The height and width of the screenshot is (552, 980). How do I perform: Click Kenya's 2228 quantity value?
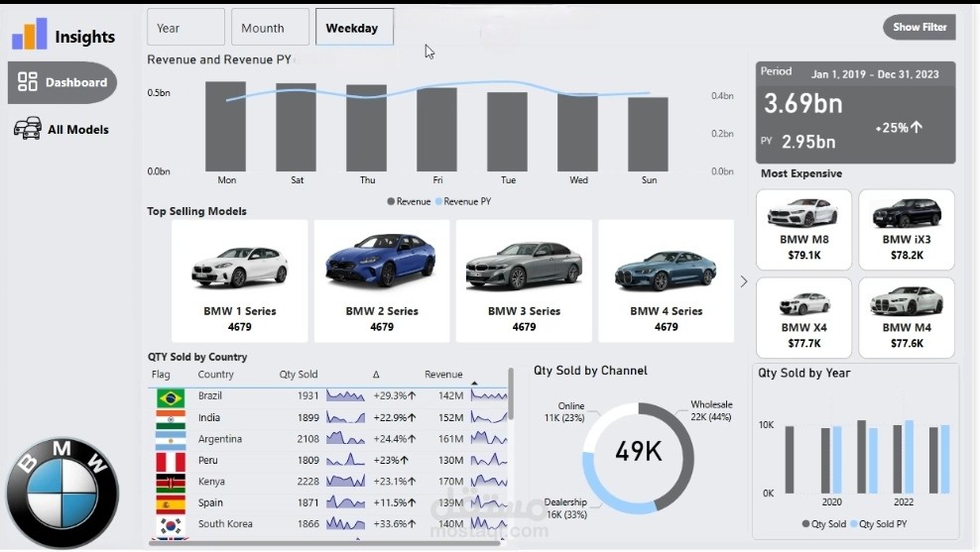308,482
